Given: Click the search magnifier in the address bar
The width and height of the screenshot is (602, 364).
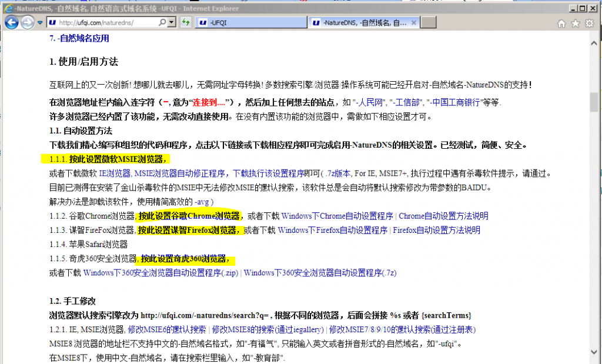Looking at the screenshot, I should click(163, 22).
